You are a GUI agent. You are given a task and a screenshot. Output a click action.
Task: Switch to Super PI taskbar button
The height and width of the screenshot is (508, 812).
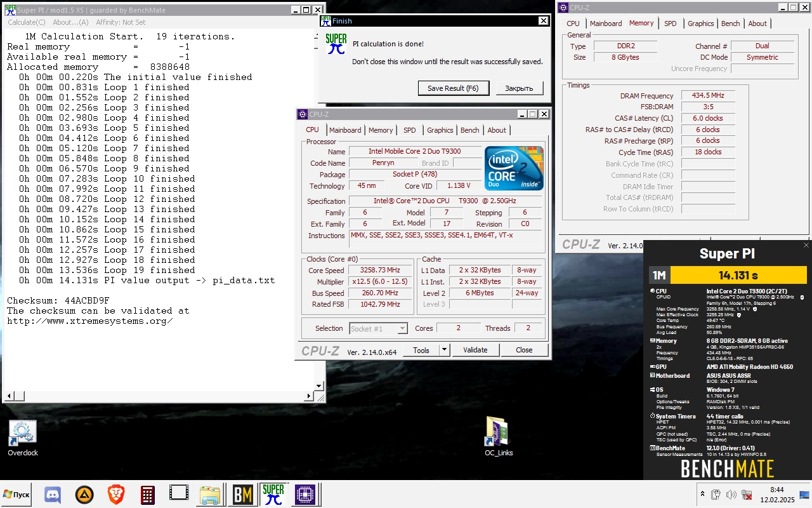[x=273, y=494]
